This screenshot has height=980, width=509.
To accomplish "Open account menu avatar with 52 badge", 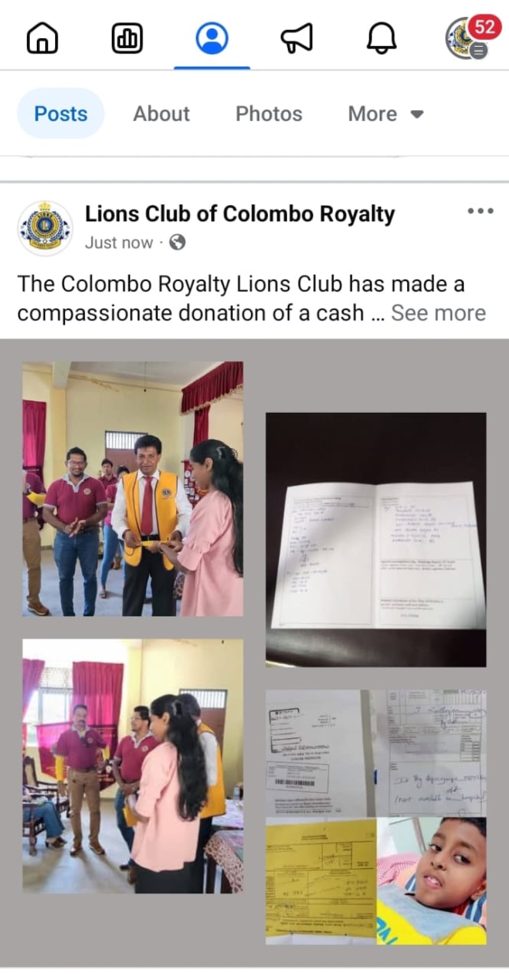I will (471, 37).
